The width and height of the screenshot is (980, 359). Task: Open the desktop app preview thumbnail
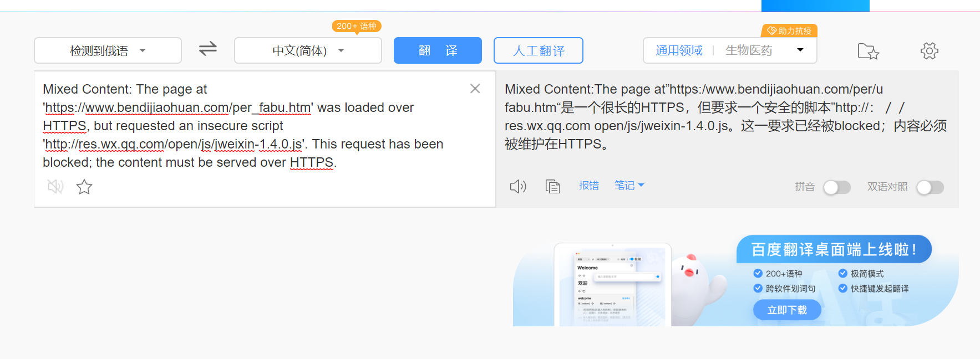click(612, 285)
